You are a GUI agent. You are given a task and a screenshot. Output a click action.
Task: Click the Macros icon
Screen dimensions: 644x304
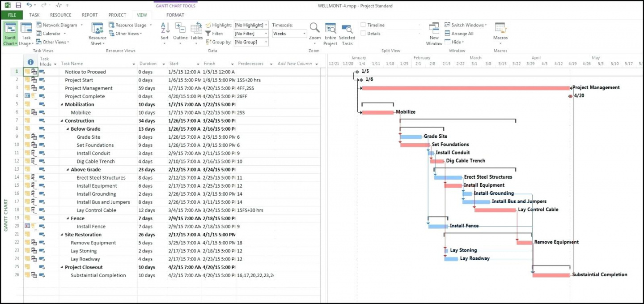pyautogui.click(x=500, y=29)
